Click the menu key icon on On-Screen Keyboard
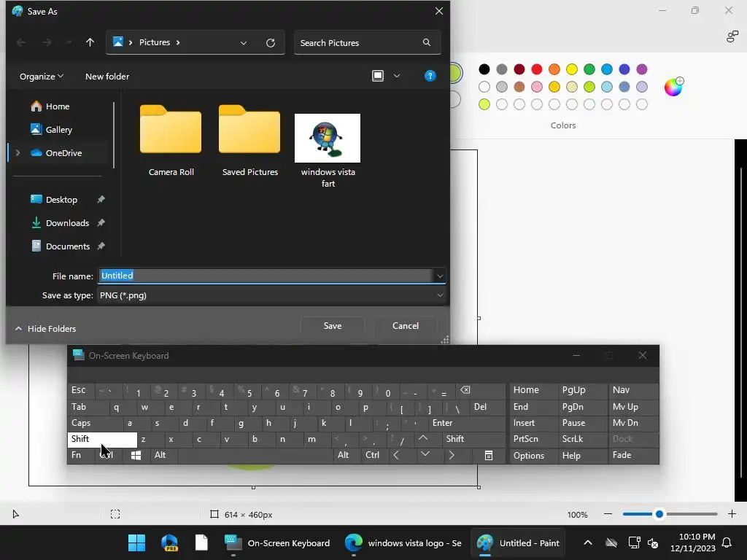Screen dimensions: 747x560 click(x=488, y=455)
